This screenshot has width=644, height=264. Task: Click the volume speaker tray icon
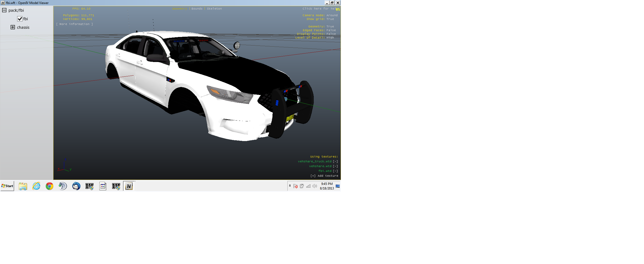(x=315, y=186)
